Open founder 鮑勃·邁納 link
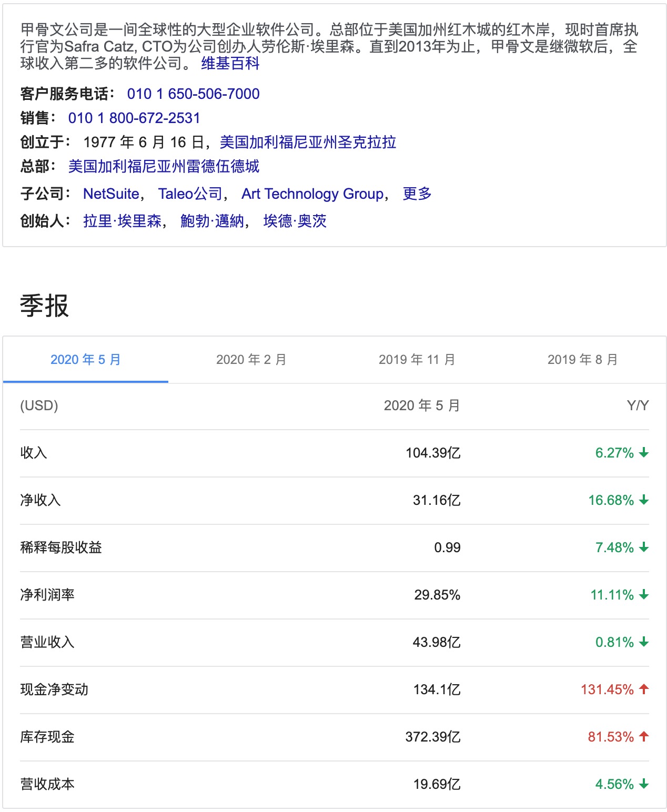 (x=212, y=221)
